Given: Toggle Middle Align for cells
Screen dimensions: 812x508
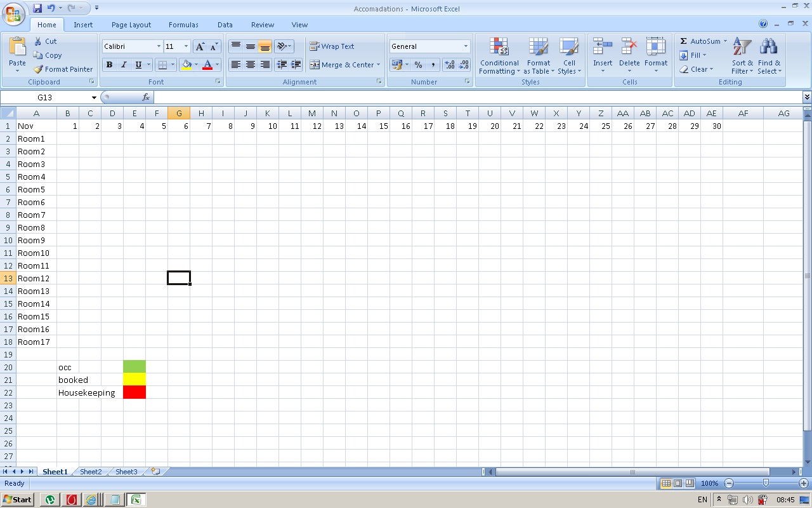Looking at the screenshot, I should 251,46.
